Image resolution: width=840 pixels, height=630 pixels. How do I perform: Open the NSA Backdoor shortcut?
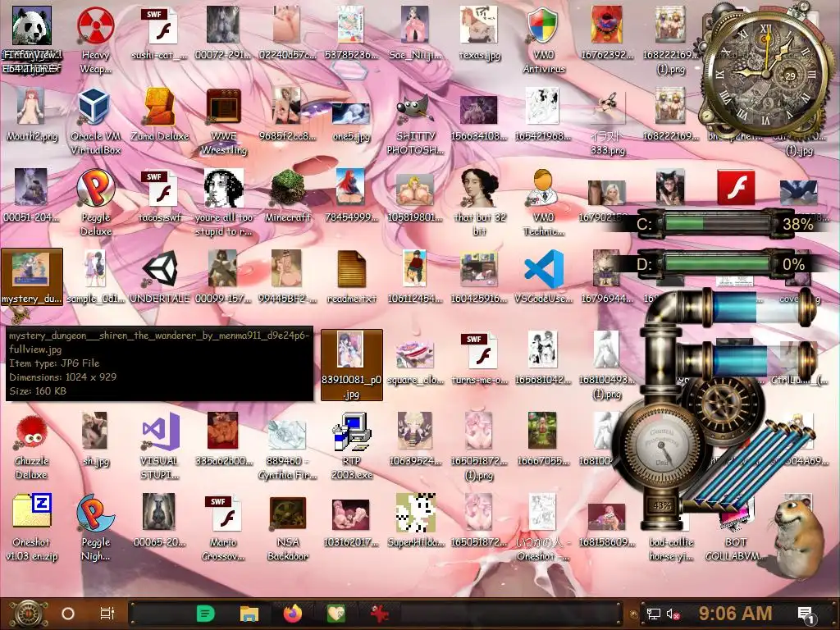(288, 528)
